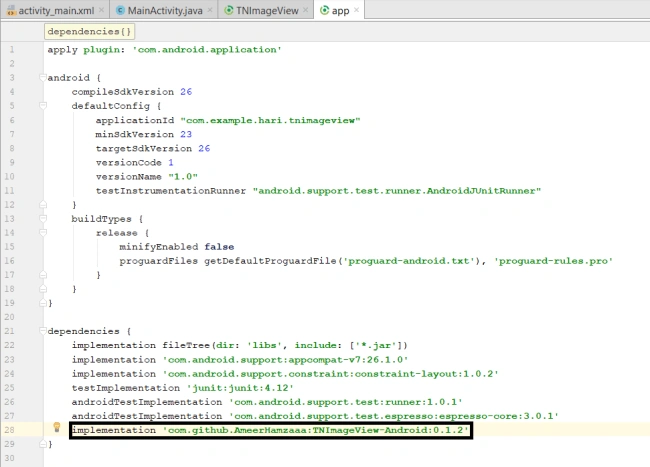
Task: Click line number 21 in gutter
Action: click(x=10, y=331)
